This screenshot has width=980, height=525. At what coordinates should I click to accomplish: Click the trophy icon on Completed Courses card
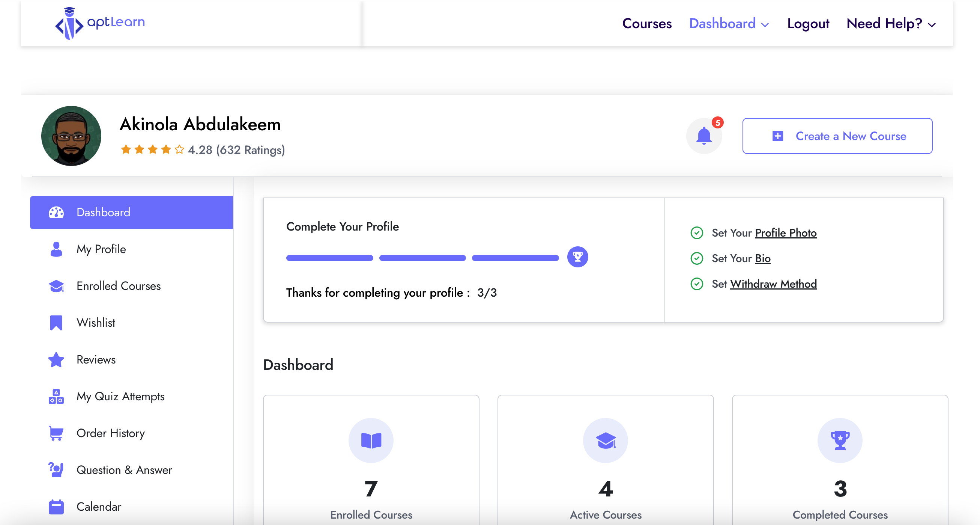click(x=840, y=441)
